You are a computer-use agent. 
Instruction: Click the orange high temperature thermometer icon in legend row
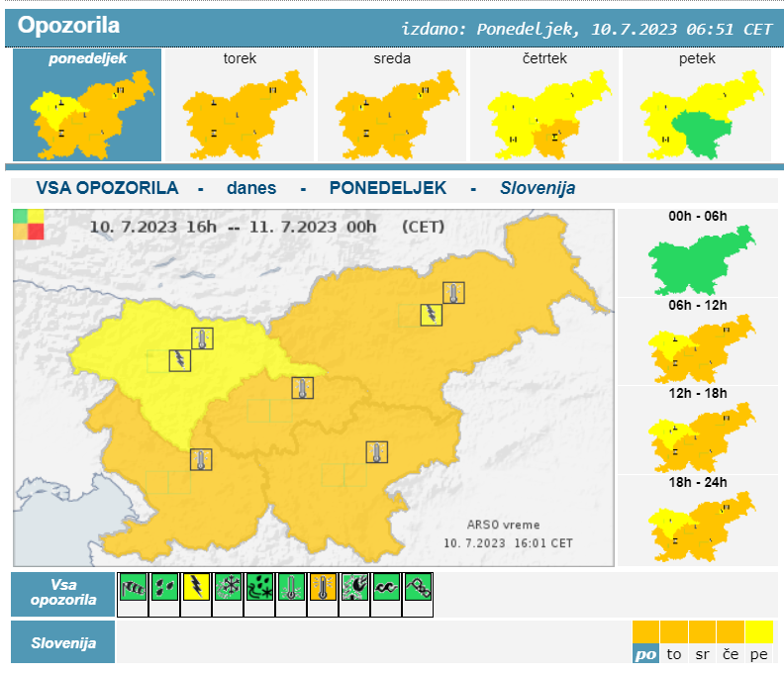coord(324,588)
